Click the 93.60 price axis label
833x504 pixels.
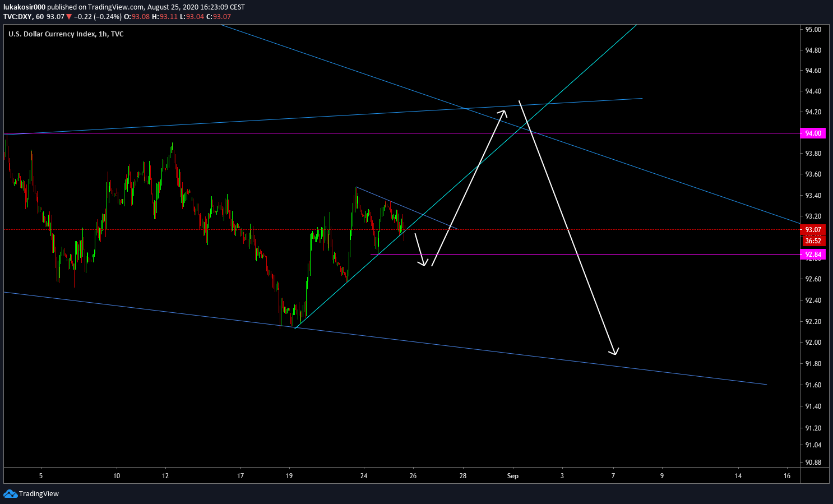pyautogui.click(x=813, y=174)
